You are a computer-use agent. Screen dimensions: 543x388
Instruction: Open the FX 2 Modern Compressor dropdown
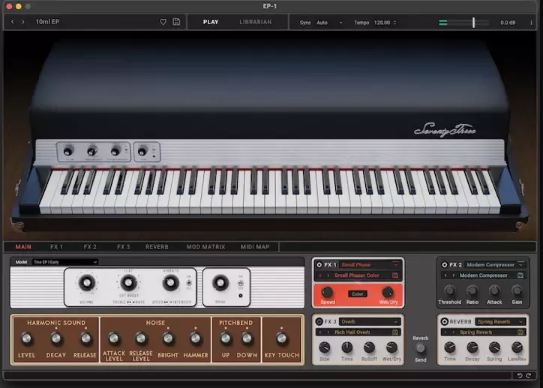pyautogui.click(x=495, y=265)
